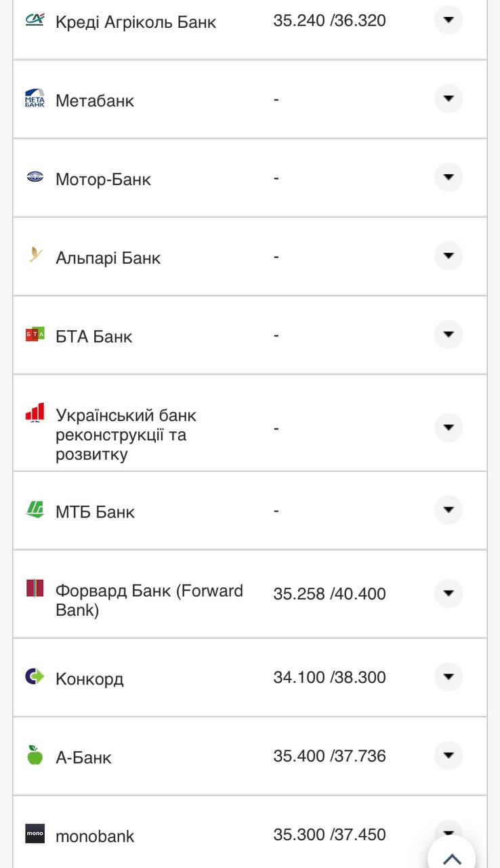Screen dimensions: 500x868
Task: Expand the Форвард Банк row arrow
Action: point(448,593)
